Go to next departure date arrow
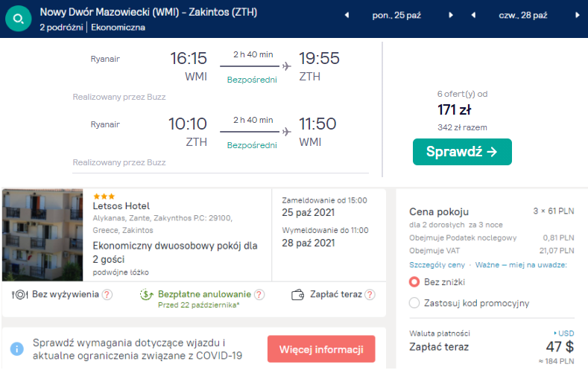The height and width of the screenshot is (373, 588). pyautogui.click(x=452, y=15)
